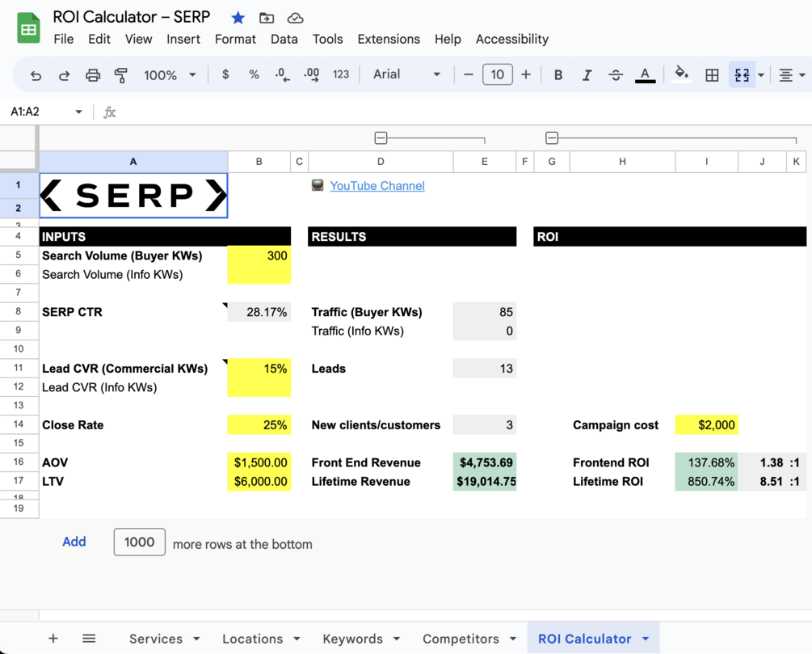The image size is (812, 654).
Task: Select column A header
Action: pos(133,162)
